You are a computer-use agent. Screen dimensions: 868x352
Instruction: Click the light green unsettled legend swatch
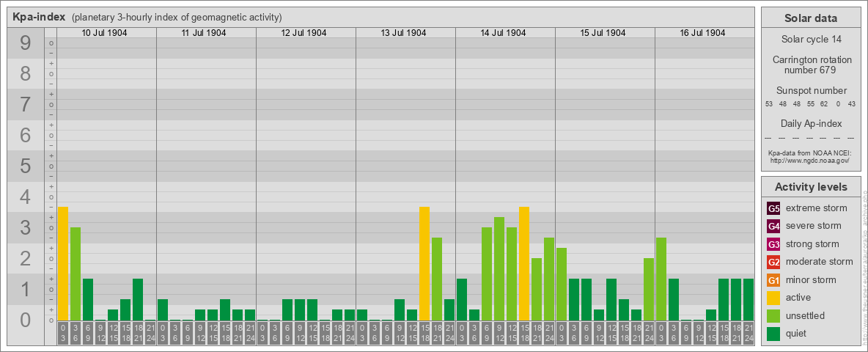(773, 315)
